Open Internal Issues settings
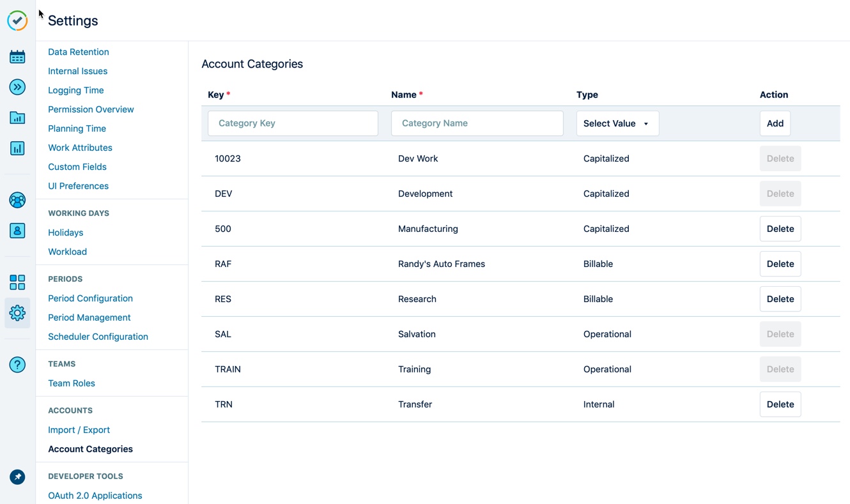Image resolution: width=850 pixels, height=504 pixels. tap(78, 71)
